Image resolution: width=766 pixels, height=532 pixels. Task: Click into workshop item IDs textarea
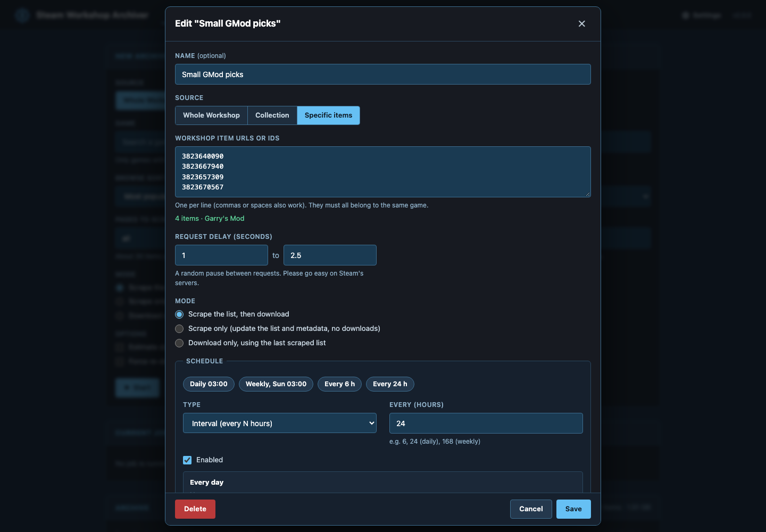click(x=383, y=172)
